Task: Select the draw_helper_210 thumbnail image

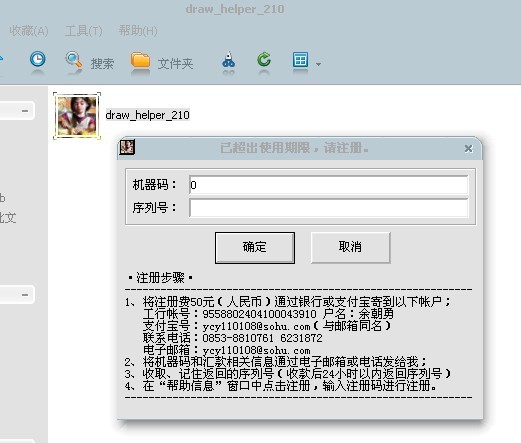Action: click(x=77, y=116)
